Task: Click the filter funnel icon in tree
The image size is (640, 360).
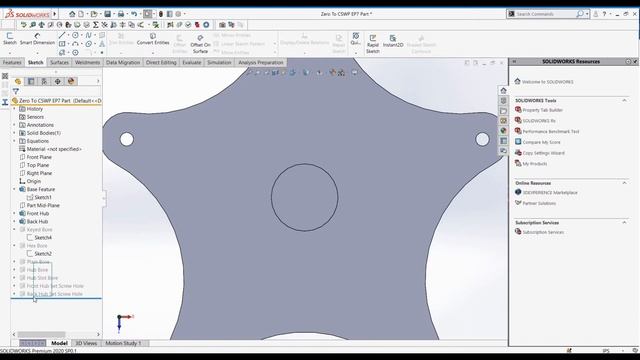Action: tap(16, 91)
